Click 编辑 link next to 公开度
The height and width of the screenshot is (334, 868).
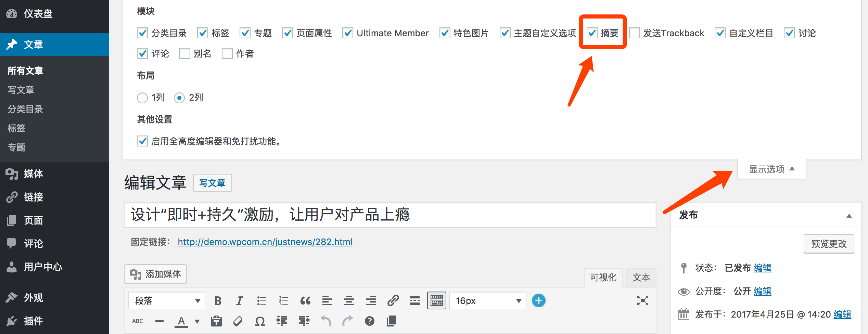[x=763, y=291]
